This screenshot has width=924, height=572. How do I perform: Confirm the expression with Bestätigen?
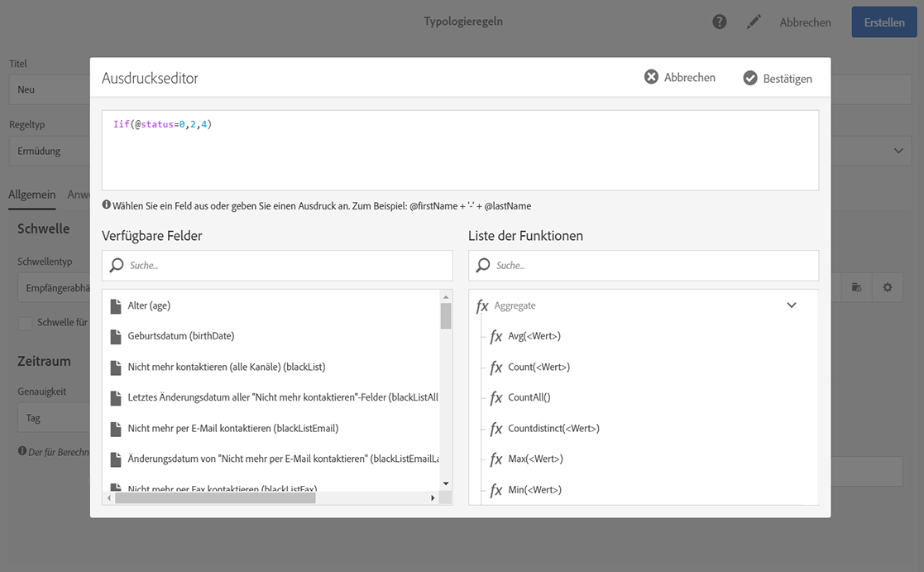pos(777,79)
